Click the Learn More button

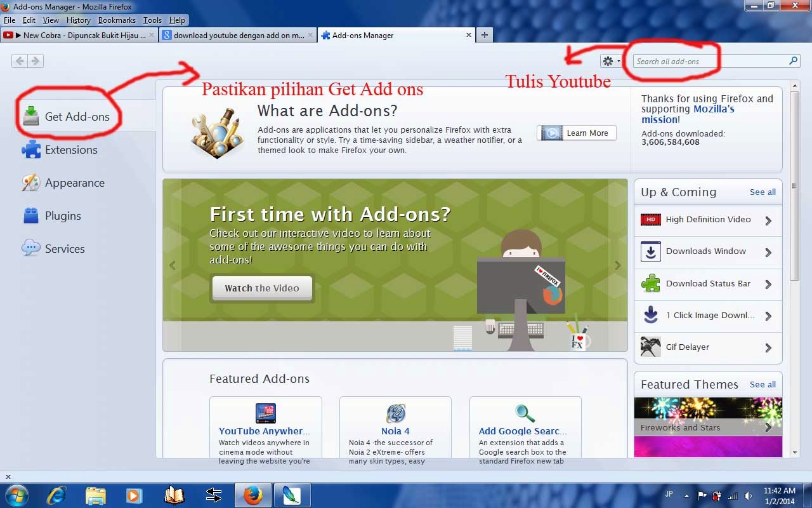tap(577, 133)
